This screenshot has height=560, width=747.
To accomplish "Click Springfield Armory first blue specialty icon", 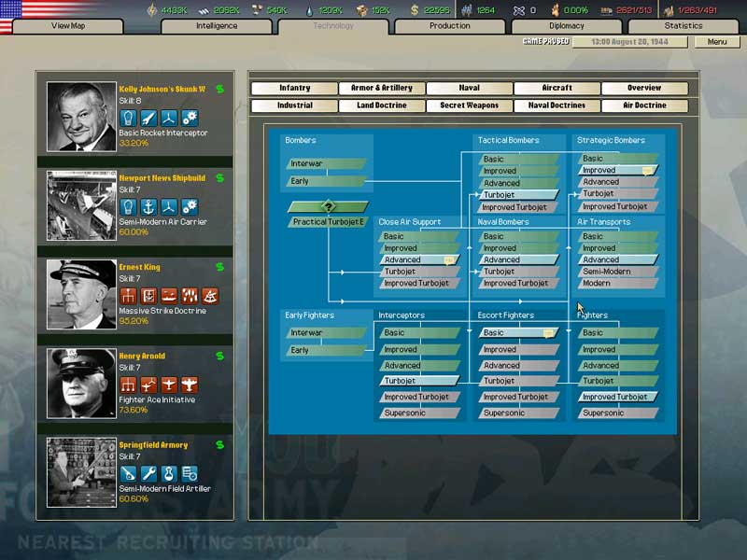I will coord(128,474).
